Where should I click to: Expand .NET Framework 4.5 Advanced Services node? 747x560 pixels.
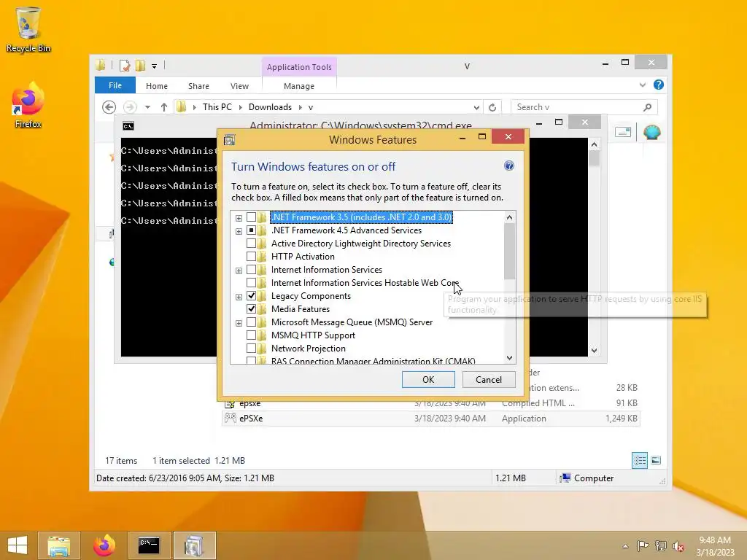click(x=239, y=231)
